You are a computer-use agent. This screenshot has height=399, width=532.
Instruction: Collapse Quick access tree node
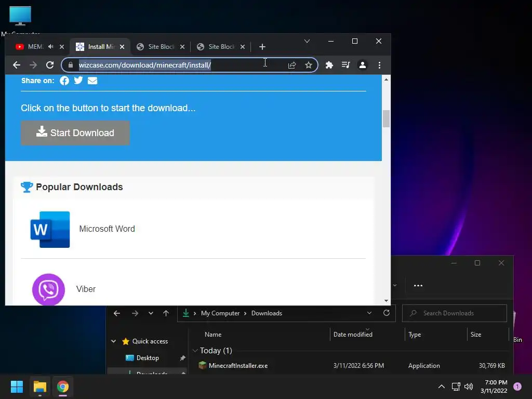[113, 341]
